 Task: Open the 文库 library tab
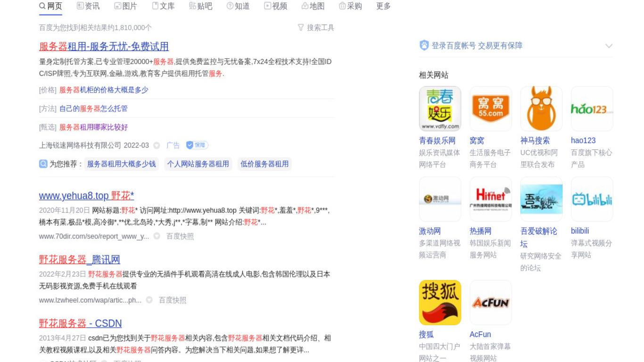(x=163, y=6)
